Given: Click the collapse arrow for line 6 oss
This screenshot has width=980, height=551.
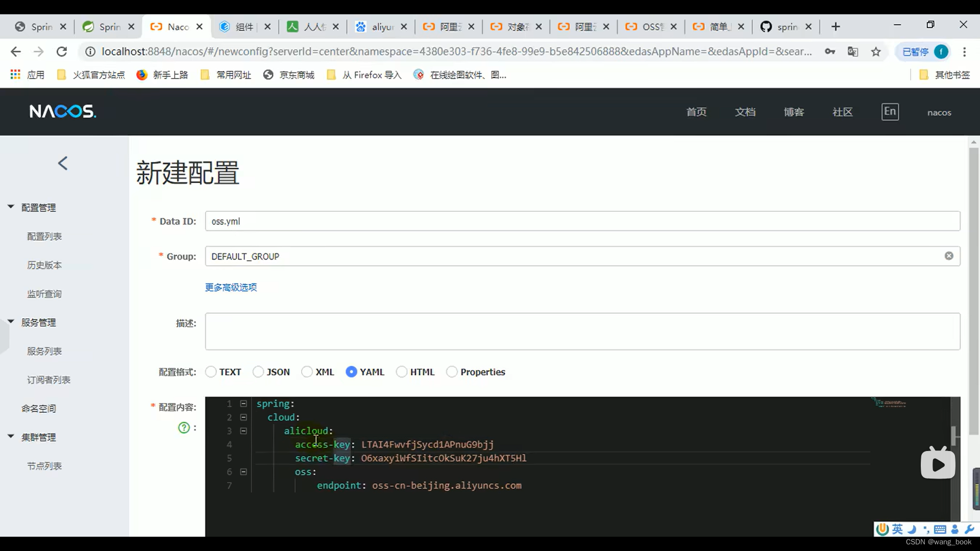Looking at the screenshot, I should 243,471.
